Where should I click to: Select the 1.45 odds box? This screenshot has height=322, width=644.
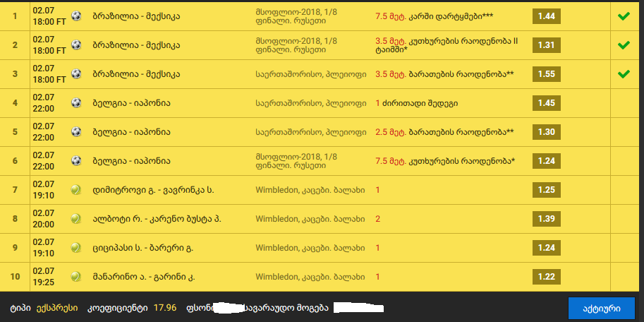(x=546, y=103)
